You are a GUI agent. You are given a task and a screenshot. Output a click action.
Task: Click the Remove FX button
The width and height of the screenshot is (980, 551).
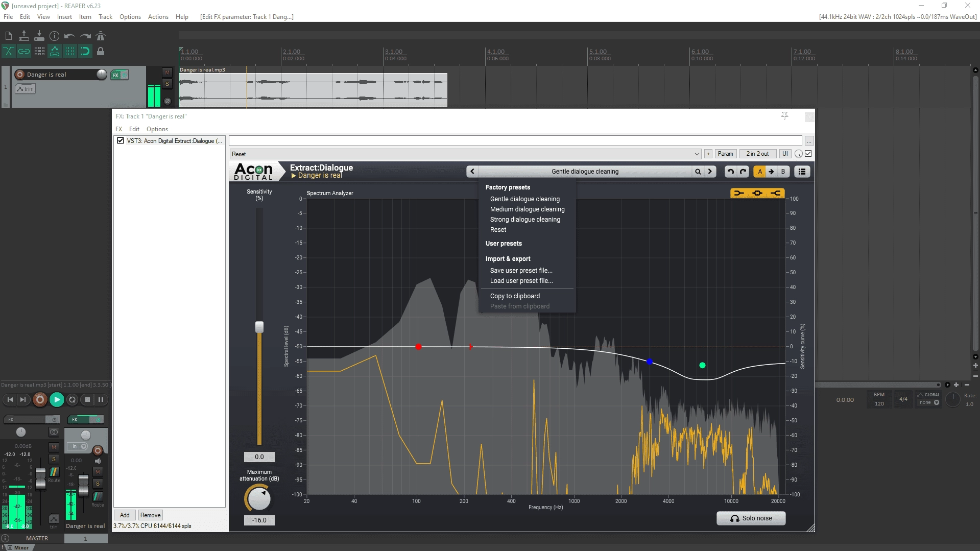[150, 515]
